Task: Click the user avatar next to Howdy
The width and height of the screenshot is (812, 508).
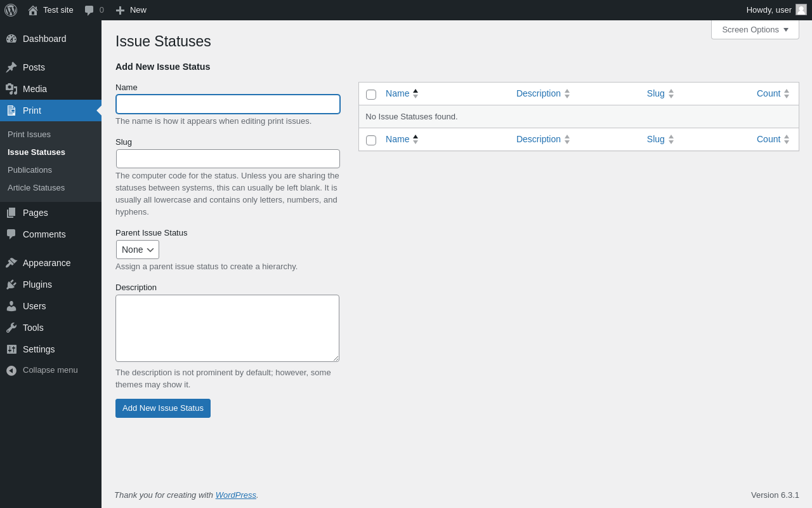Action: [801, 10]
